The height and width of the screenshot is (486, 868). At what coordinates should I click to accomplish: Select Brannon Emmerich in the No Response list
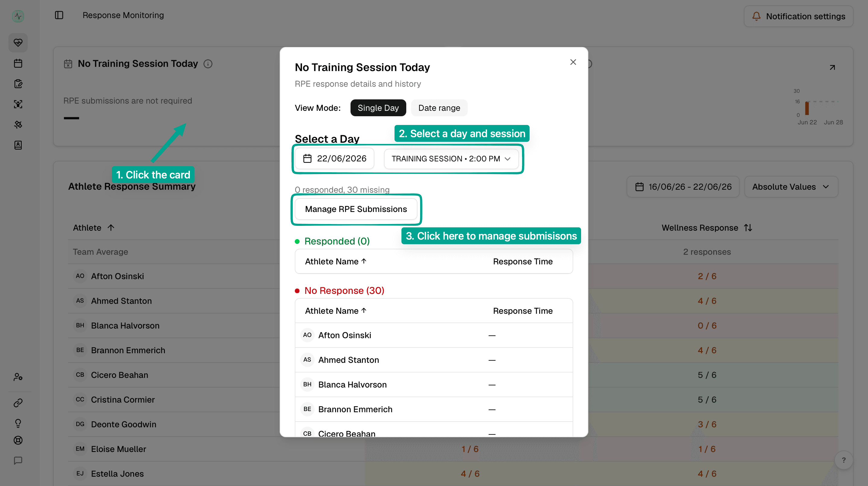coord(434,409)
